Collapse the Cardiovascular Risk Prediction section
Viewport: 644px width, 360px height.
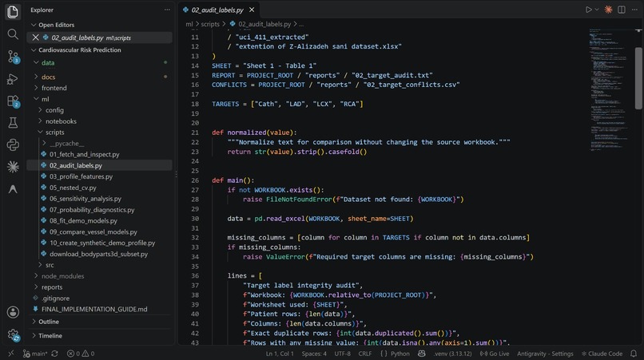34,50
